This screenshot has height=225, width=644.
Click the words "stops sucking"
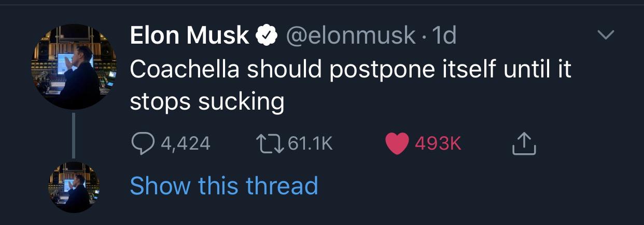[207, 102]
